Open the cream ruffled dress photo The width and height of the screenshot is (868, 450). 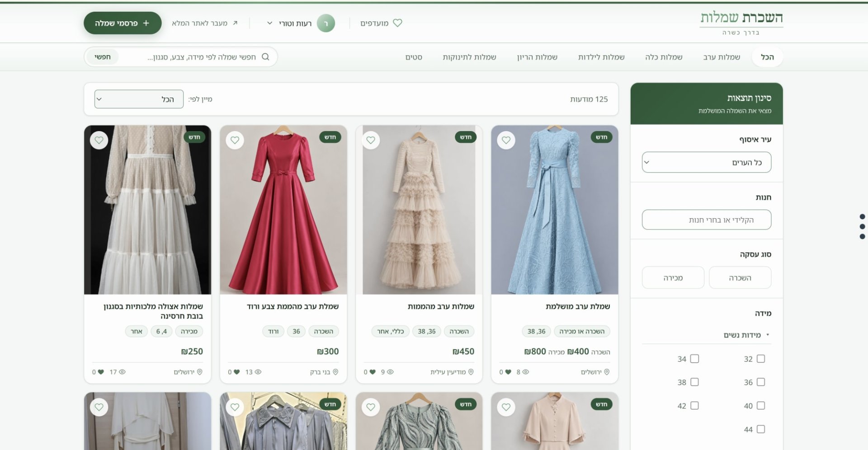pos(419,210)
